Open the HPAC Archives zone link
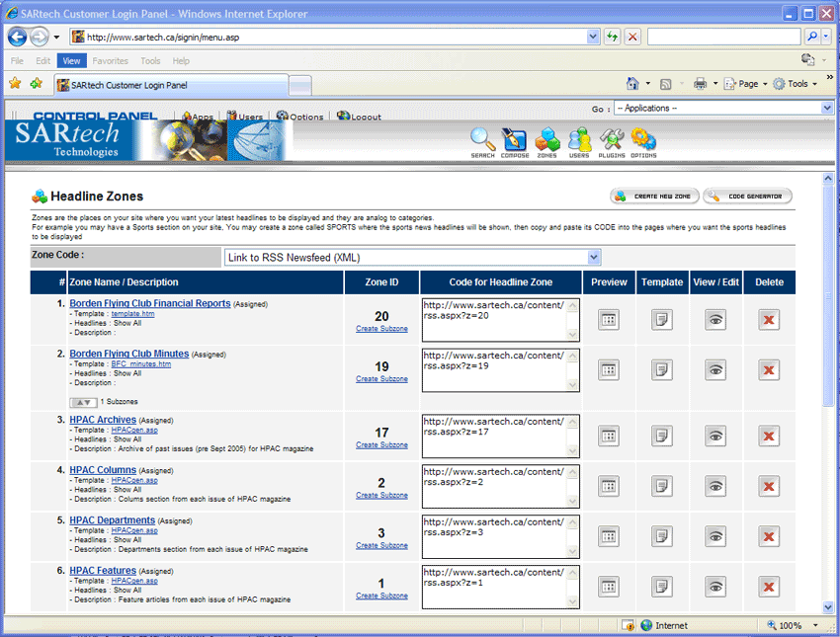This screenshot has width=840, height=637. tap(103, 420)
